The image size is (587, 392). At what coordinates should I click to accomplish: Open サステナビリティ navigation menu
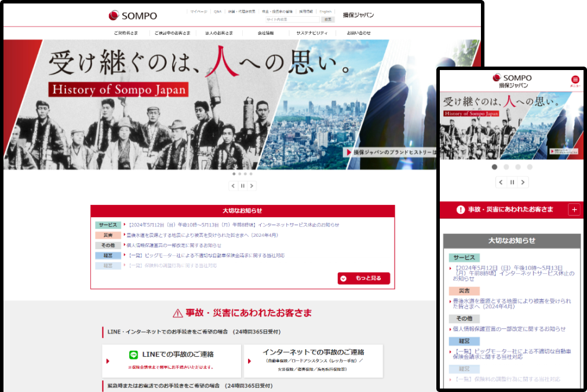tap(312, 33)
